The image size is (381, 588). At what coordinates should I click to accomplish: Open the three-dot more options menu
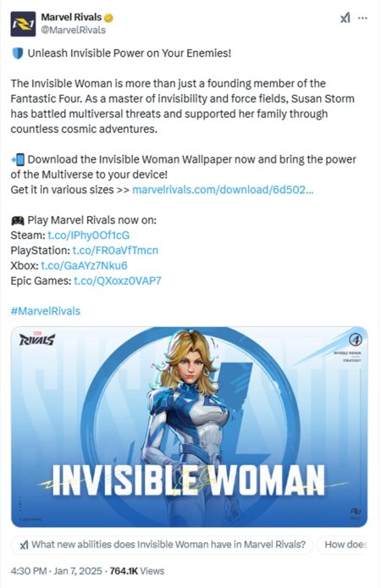(x=362, y=18)
